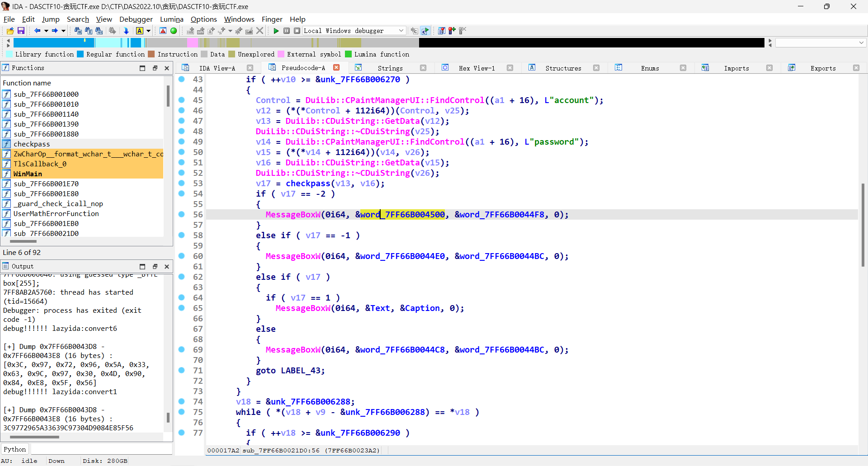This screenshot has width=868, height=466.
Task: Toggle breakpoint dot on line 53
Action: pos(182,183)
